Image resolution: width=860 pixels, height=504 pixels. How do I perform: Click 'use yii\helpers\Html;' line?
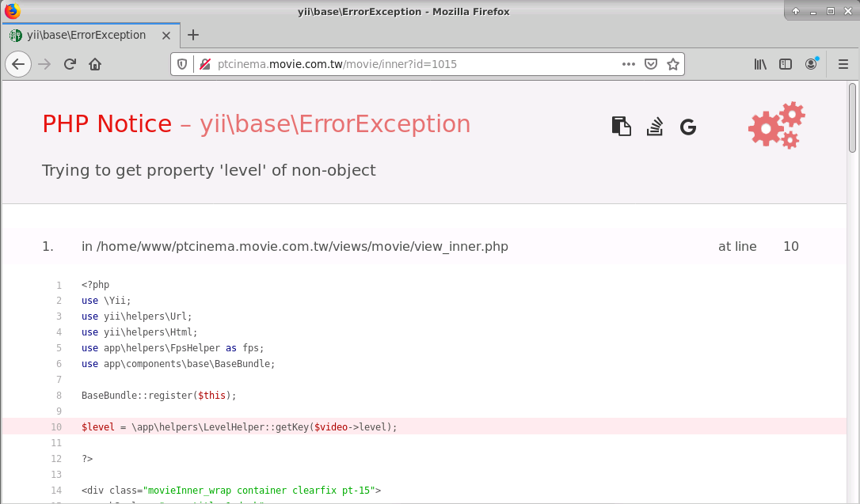point(139,332)
